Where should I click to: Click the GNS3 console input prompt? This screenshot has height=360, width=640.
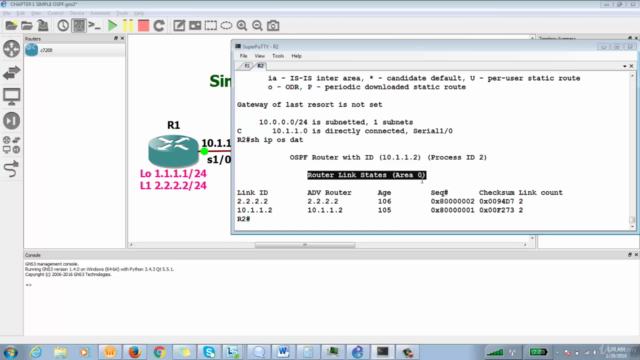[x=29, y=285]
